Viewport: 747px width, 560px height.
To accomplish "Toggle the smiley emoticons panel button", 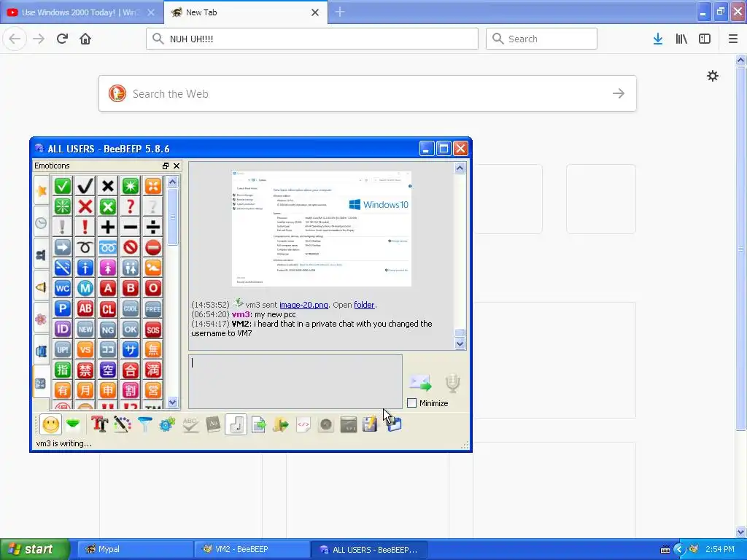I will [50, 424].
